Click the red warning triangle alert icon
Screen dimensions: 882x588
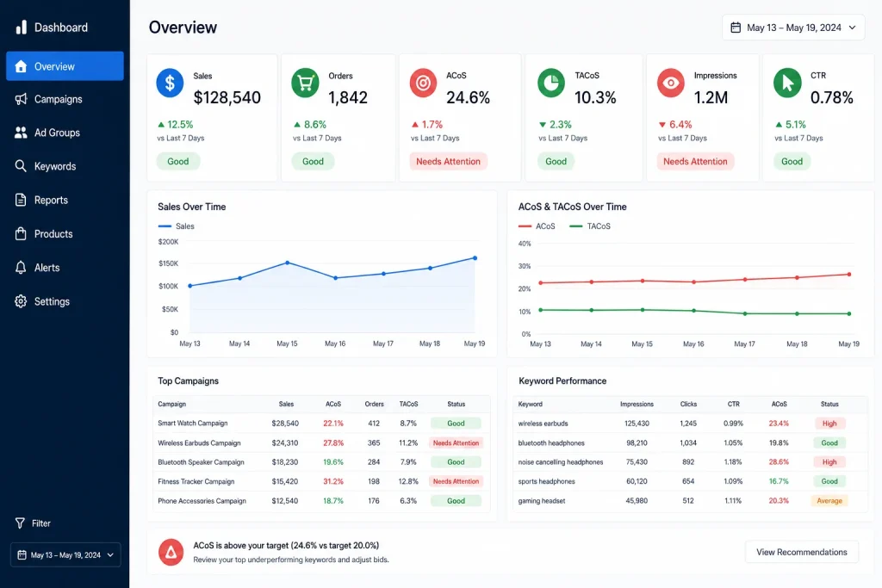tap(171, 552)
